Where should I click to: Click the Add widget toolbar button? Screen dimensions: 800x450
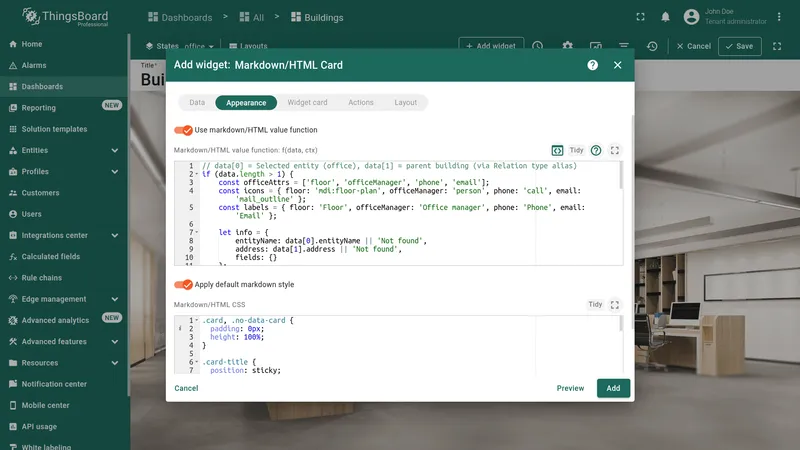click(491, 46)
